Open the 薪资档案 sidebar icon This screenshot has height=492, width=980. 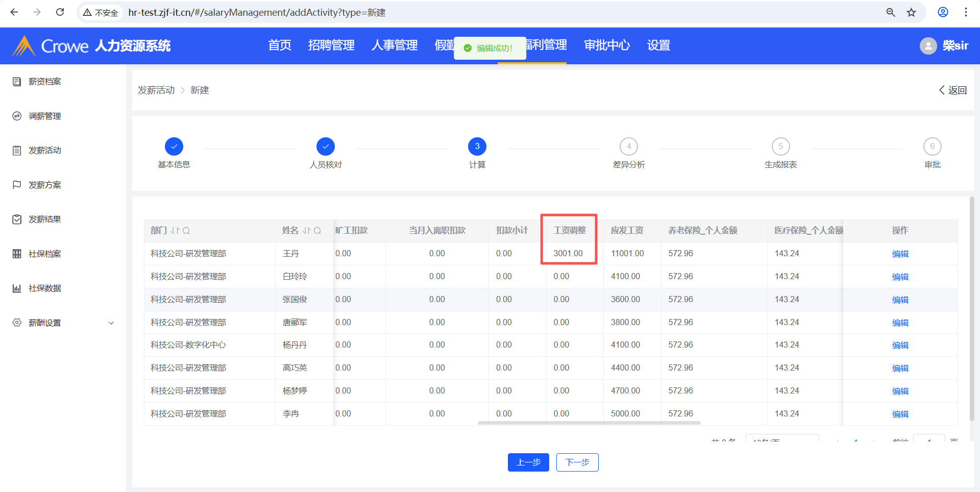click(17, 82)
